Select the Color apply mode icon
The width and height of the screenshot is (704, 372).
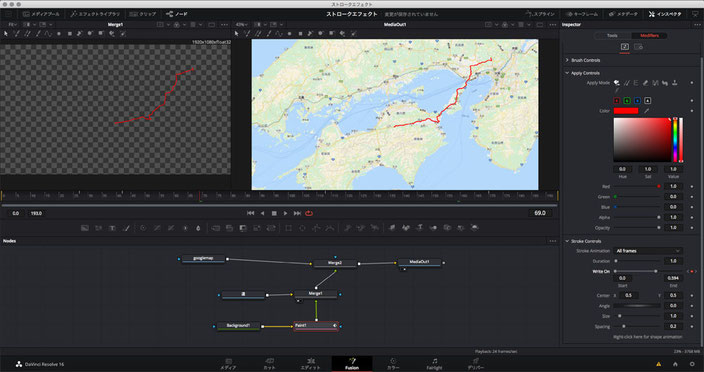pos(617,83)
